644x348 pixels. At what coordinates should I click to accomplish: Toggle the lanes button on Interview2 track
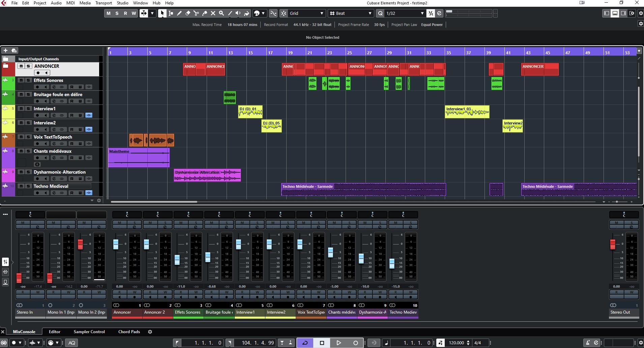click(89, 129)
